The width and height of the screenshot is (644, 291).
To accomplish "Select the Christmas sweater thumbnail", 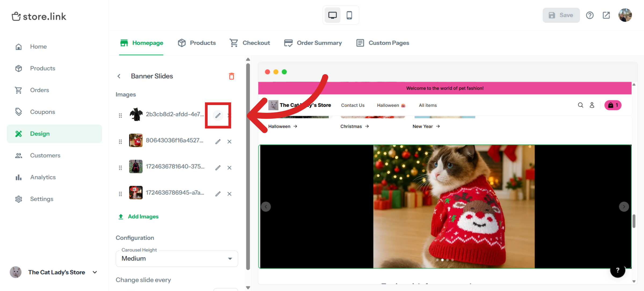I will pyautogui.click(x=136, y=140).
